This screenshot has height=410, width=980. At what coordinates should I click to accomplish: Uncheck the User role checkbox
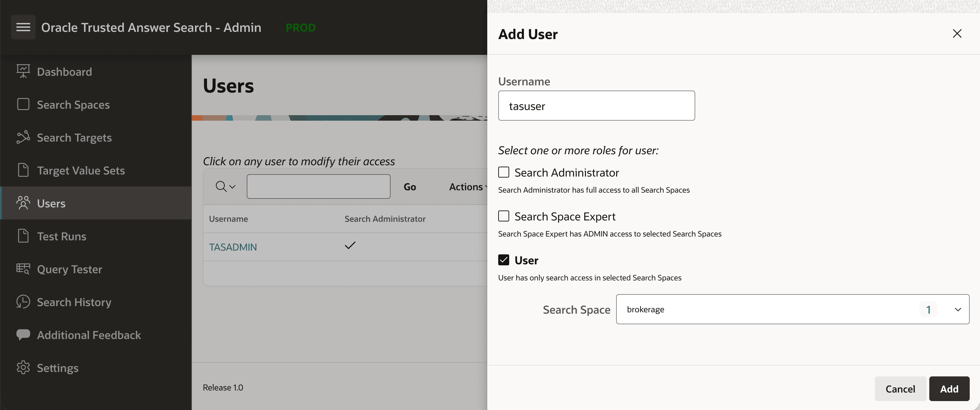(504, 260)
